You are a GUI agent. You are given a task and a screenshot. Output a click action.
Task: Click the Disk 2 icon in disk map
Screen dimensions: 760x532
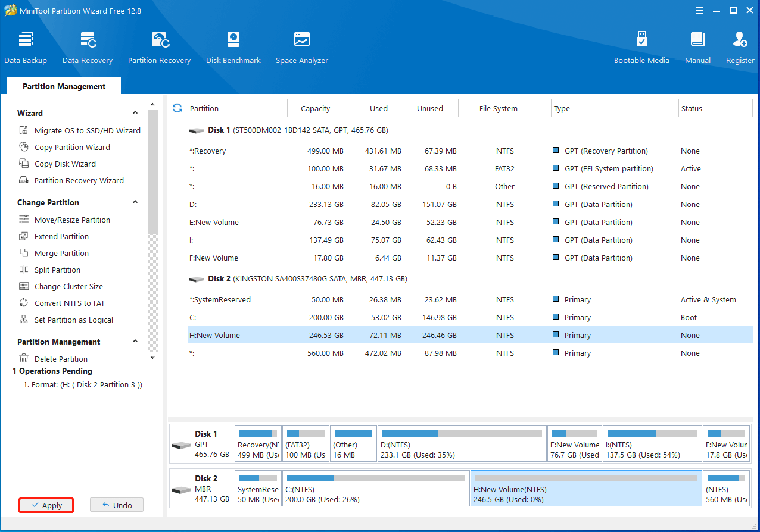pos(181,490)
